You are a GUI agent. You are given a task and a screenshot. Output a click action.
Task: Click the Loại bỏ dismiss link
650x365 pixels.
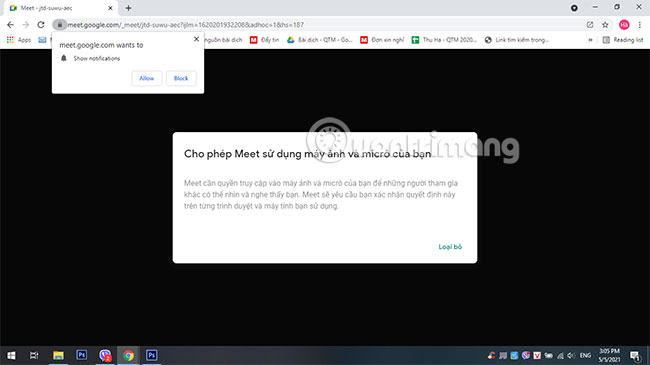point(450,247)
